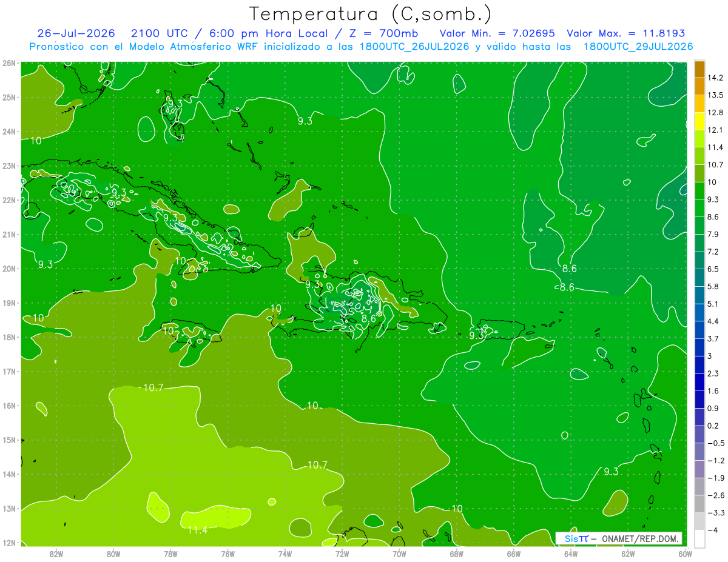The image size is (728, 562).
Task: Choose the purple legend swatch between -1.9 and -1.2
Action: [x=699, y=469]
